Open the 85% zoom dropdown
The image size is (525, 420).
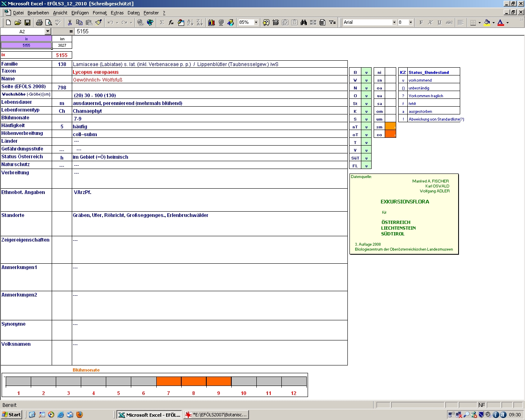click(256, 23)
